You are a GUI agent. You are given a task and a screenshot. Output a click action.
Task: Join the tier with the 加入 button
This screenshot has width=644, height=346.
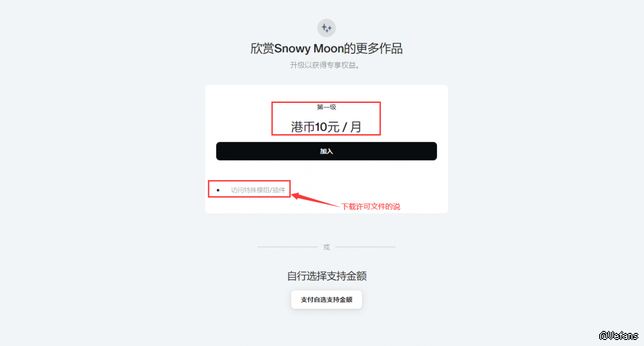click(326, 151)
